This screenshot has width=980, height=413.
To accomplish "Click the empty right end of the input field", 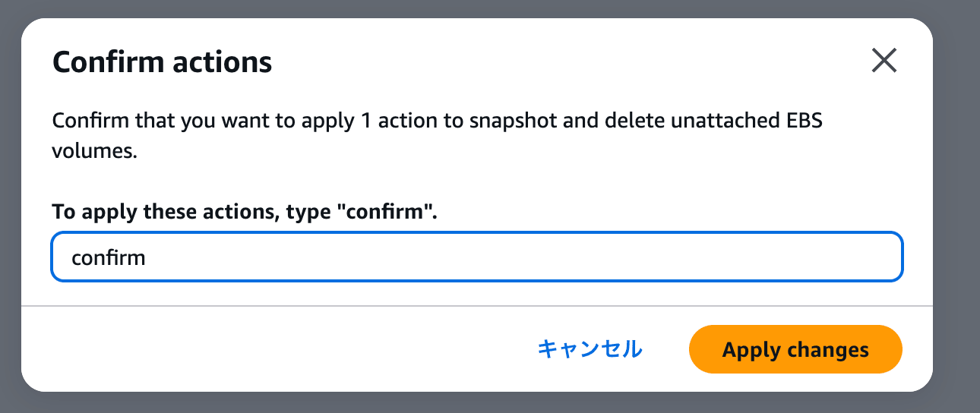I will (836, 257).
